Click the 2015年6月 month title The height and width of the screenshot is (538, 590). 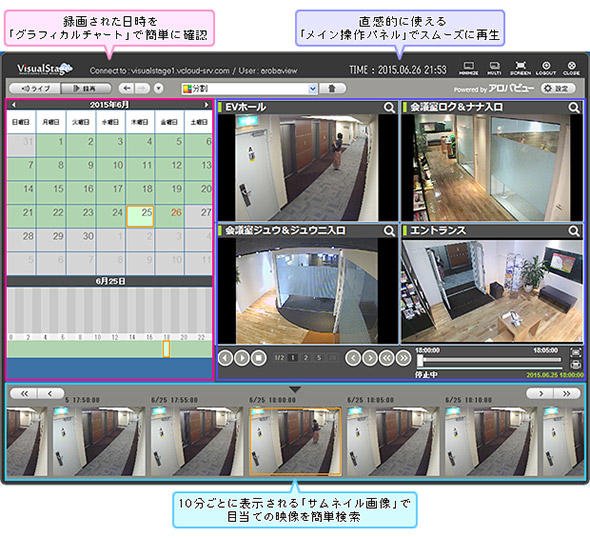click(x=109, y=105)
